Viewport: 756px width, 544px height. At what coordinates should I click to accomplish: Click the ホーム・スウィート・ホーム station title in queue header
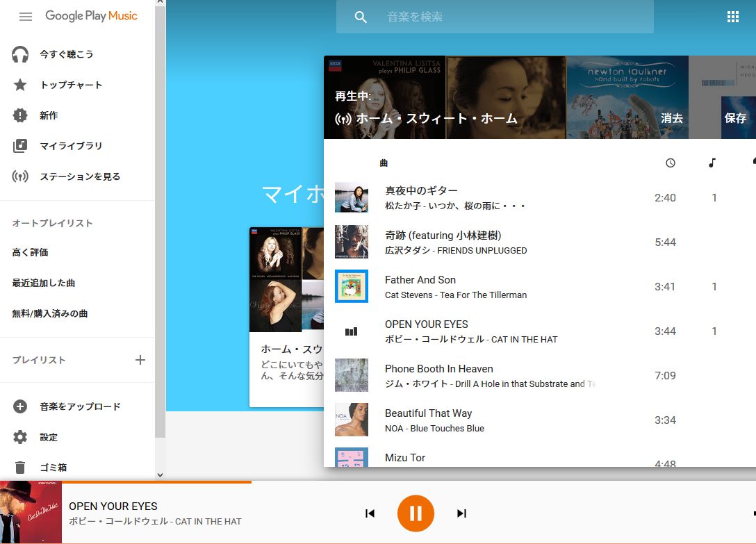(437, 118)
